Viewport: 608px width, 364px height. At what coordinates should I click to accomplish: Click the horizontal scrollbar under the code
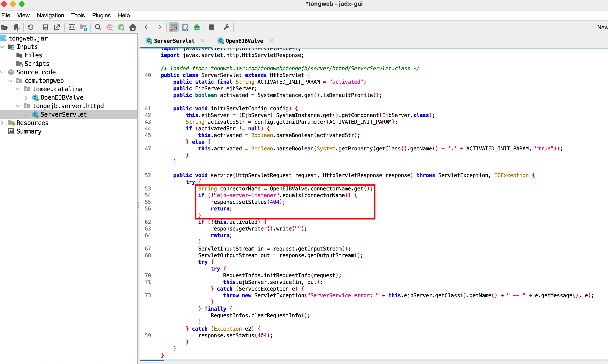pos(152,361)
